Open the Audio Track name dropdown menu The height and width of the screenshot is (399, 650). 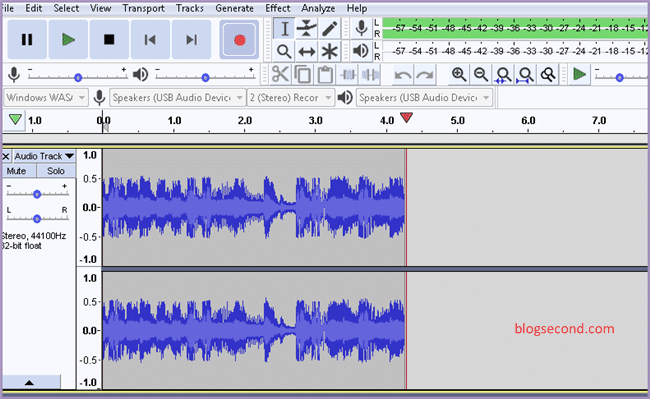(x=44, y=156)
